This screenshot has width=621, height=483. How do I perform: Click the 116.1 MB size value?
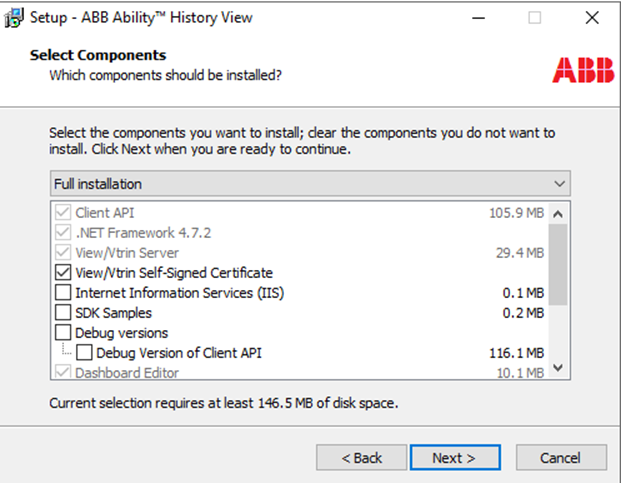point(516,353)
